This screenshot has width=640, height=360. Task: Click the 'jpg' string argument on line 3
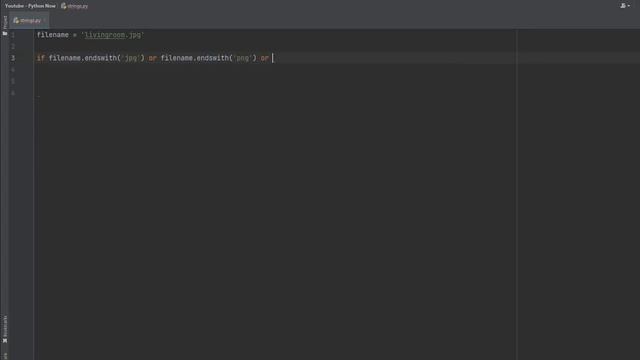tap(131, 58)
